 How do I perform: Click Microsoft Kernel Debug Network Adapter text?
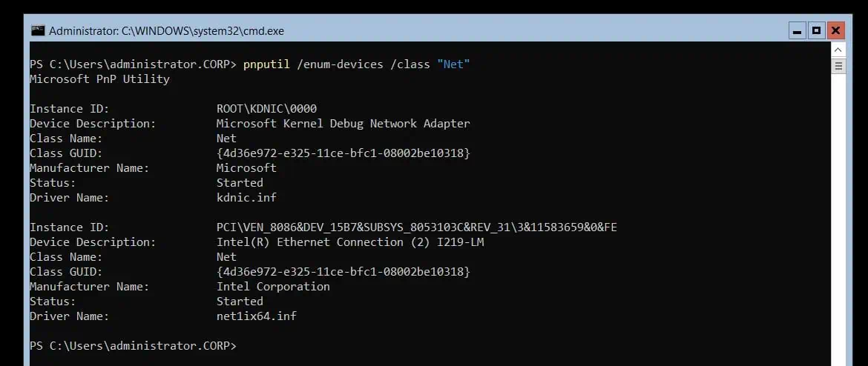(x=343, y=123)
